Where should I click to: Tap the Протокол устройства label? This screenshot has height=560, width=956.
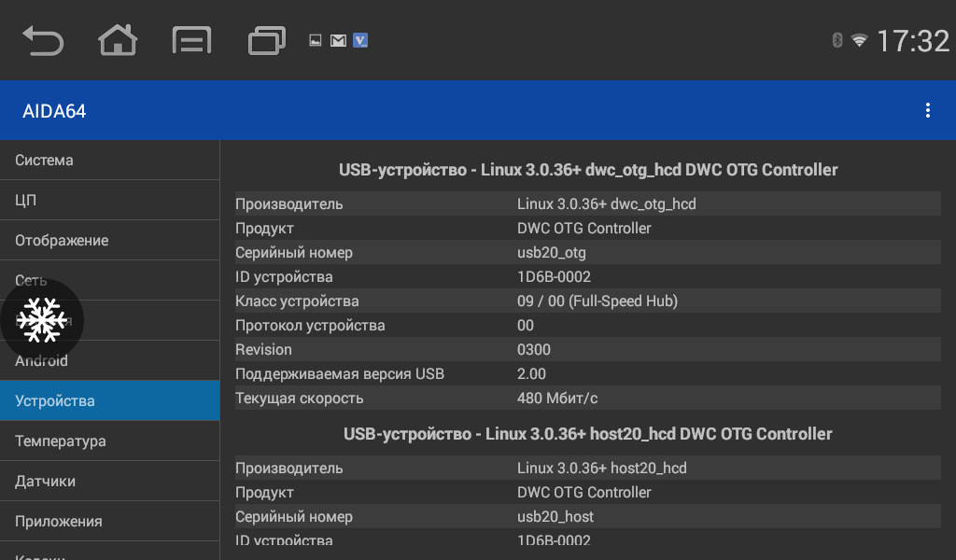(310, 326)
